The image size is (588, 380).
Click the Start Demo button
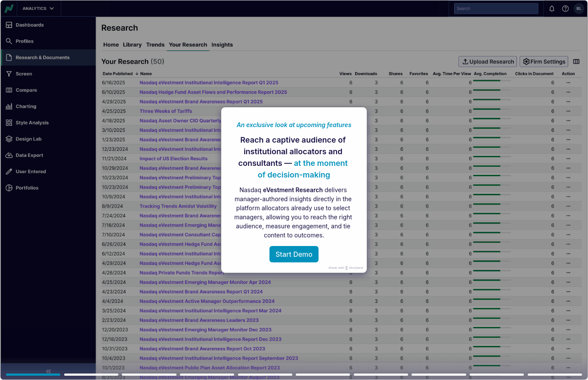click(294, 254)
